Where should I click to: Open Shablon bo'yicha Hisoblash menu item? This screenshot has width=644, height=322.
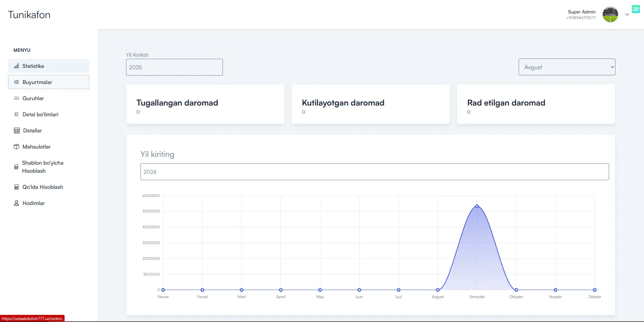pos(43,167)
